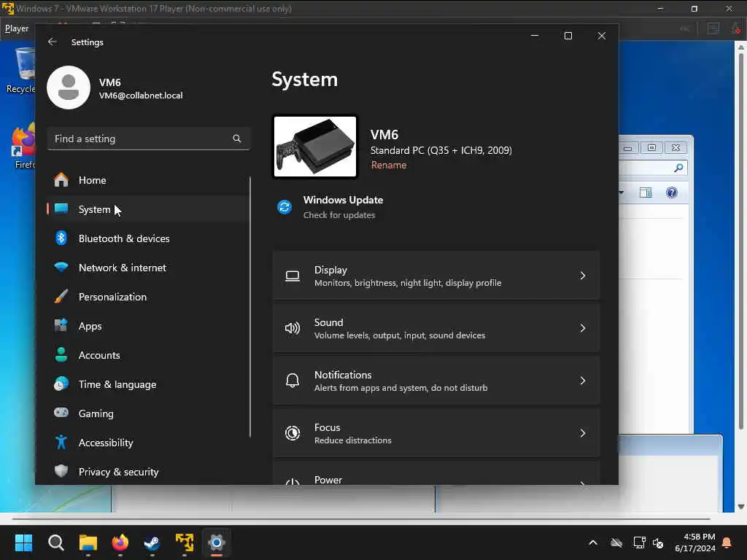Click the OneDrive cloud tray icon
747x560 pixels.
point(616,542)
